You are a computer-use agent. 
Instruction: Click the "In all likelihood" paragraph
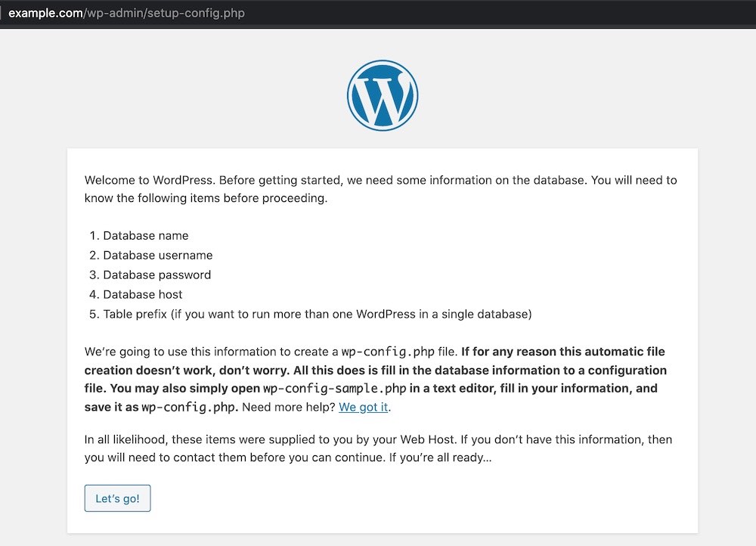(x=378, y=448)
